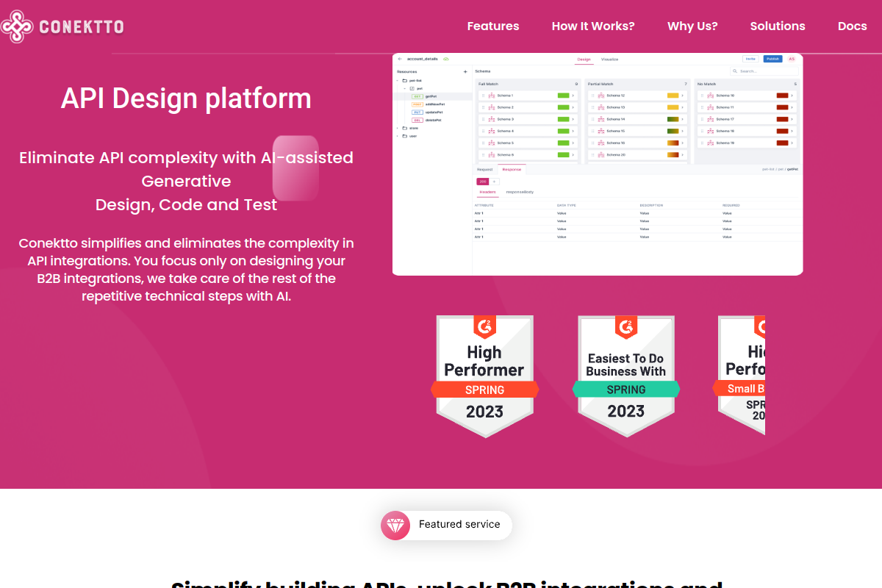This screenshot has width=882, height=588.
Task: Click the user folder icon
Action: (404, 136)
